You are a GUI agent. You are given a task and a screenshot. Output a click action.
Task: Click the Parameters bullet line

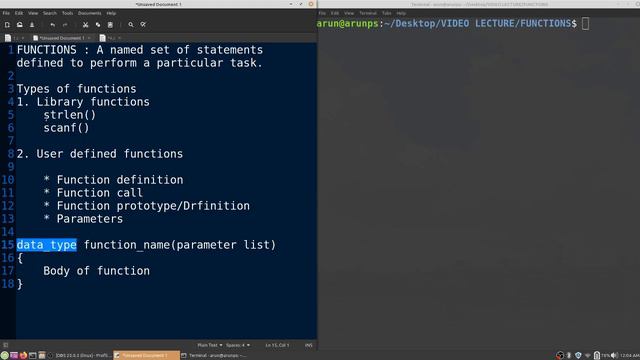83,219
